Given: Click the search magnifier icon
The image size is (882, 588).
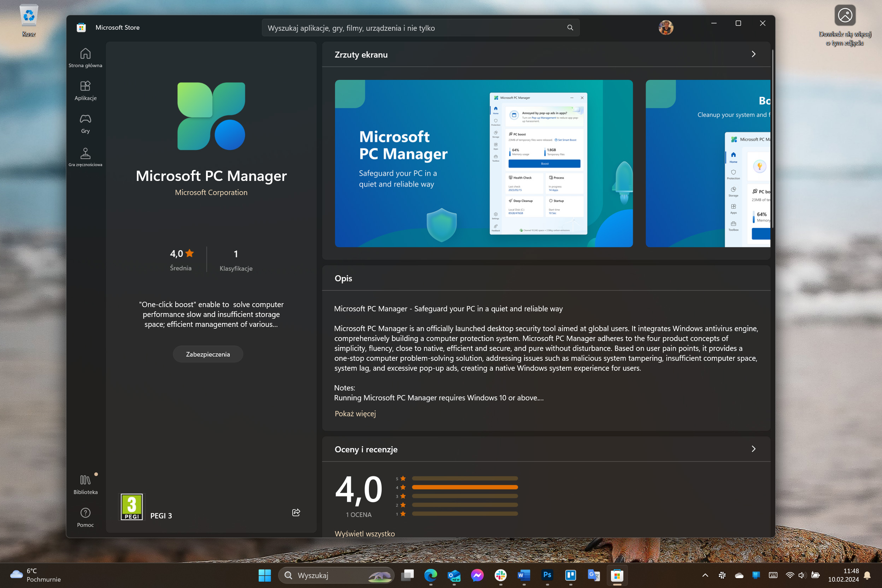Looking at the screenshot, I should [570, 28].
